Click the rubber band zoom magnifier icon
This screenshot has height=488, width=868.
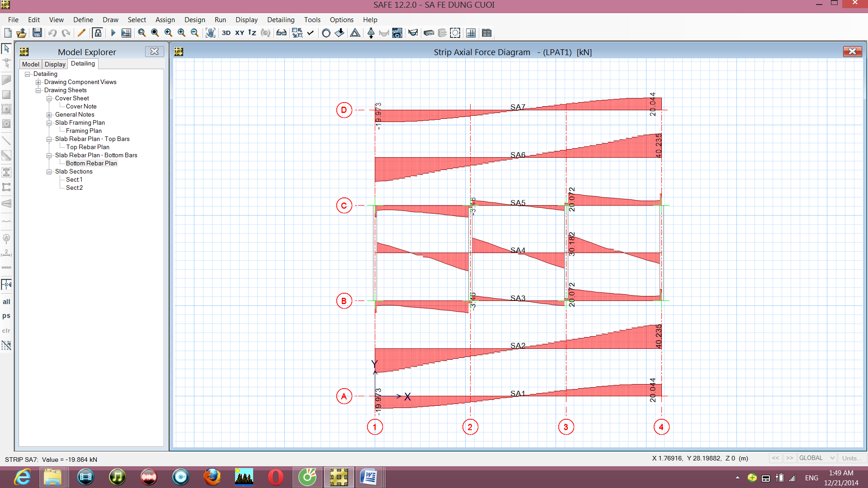142,33
